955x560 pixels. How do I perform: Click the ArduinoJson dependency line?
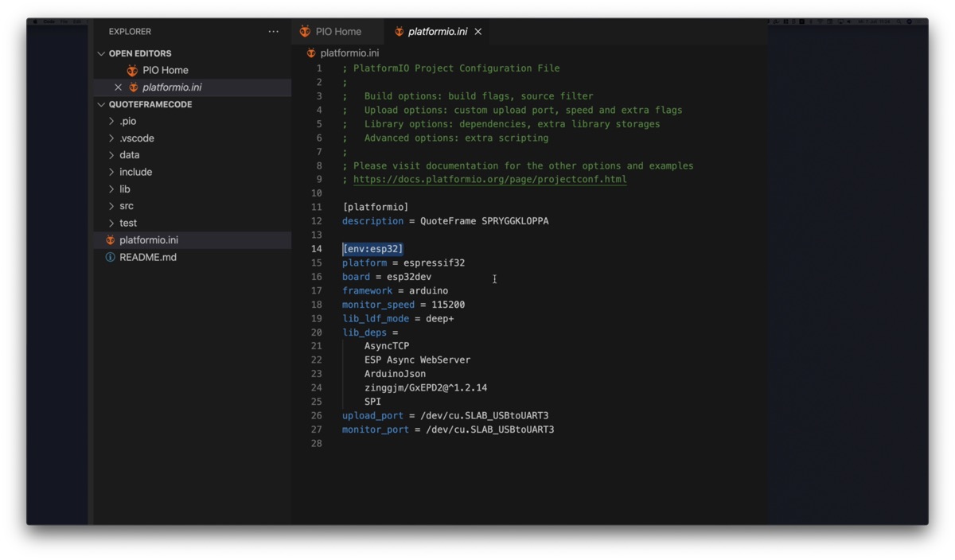395,374
